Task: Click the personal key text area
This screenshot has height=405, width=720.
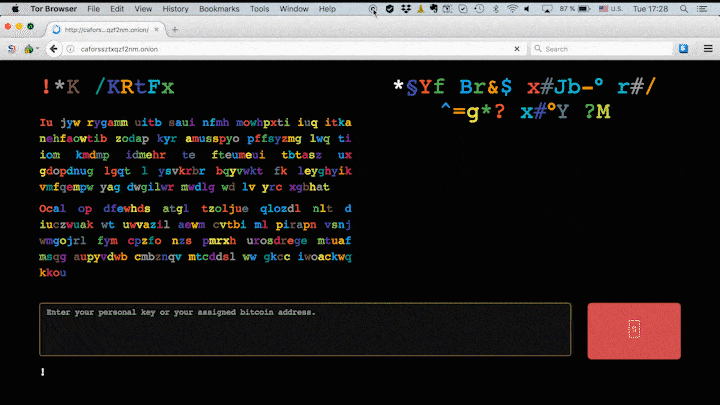Action: point(305,329)
